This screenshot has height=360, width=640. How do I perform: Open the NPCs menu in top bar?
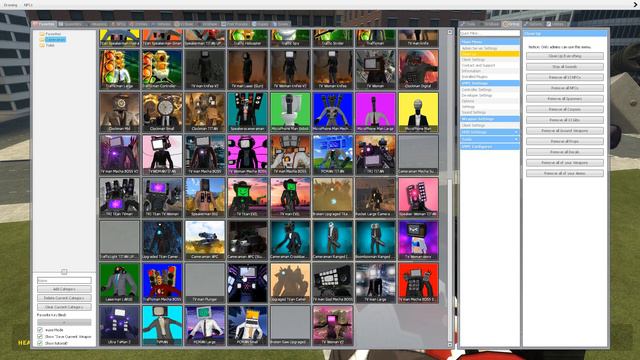28,5
